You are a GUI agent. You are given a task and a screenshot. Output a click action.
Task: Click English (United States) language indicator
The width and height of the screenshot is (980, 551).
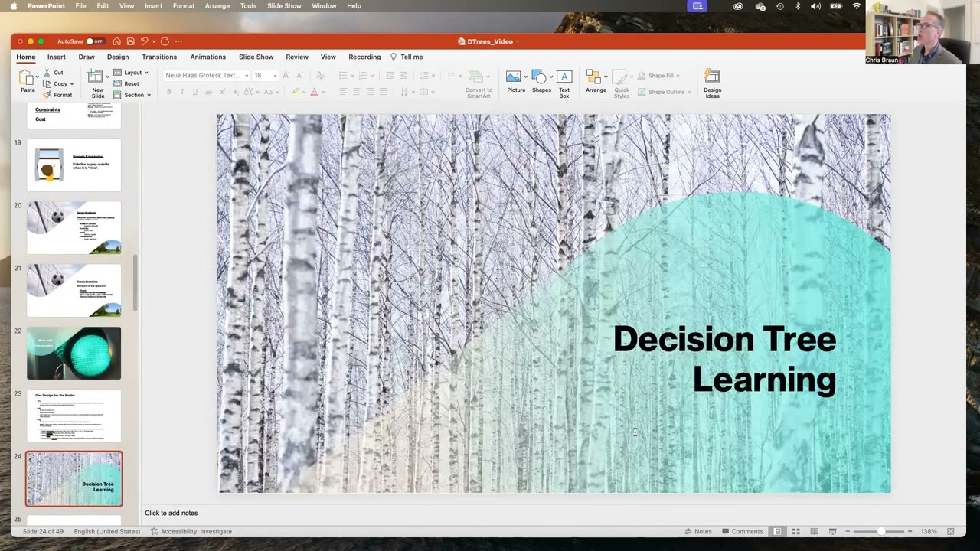coord(107,531)
